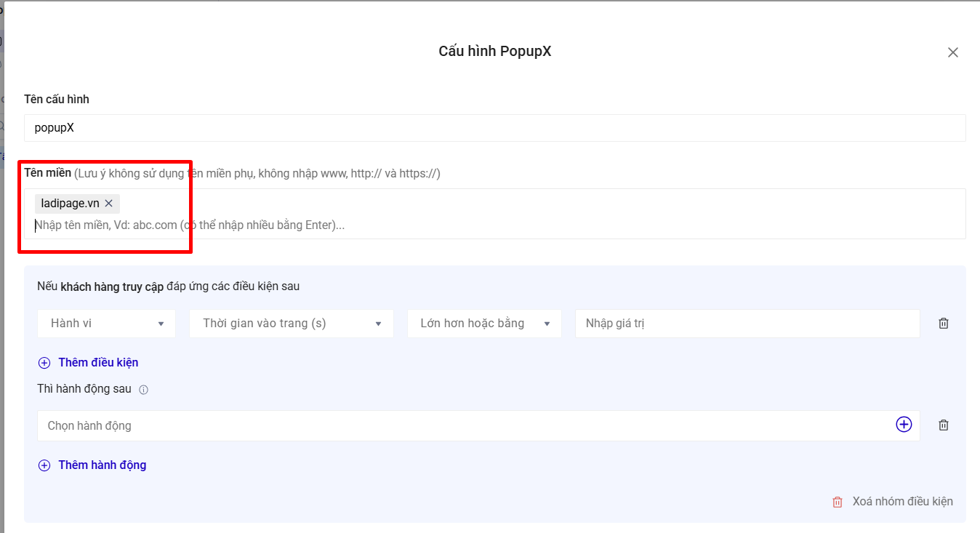Screen dimensions: 980x533
Task: Click the plus icon before Thêm điều kiện
Action: 44,363
